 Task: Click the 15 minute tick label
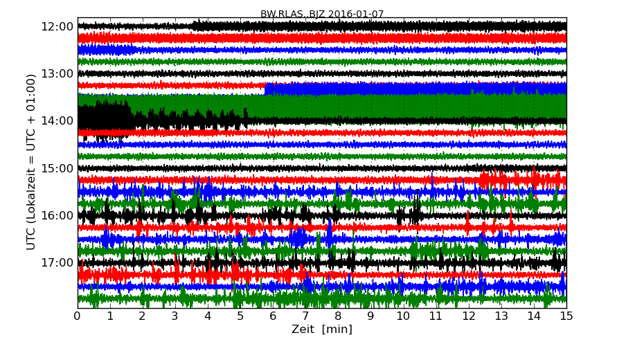pyautogui.click(x=566, y=316)
